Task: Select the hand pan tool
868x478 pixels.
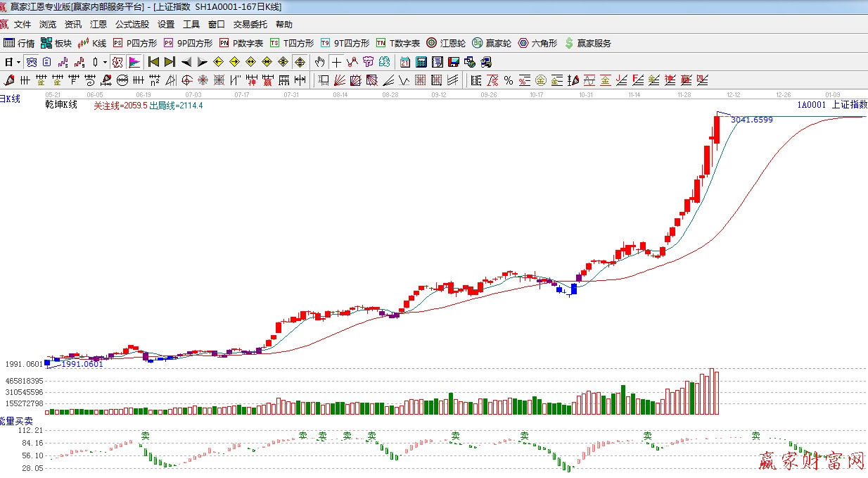Action: 320,62
